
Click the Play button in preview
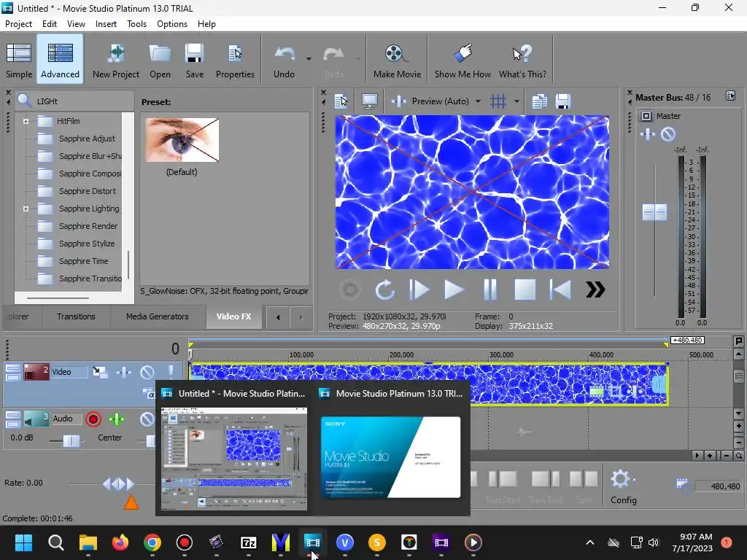click(x=454, y=289)
